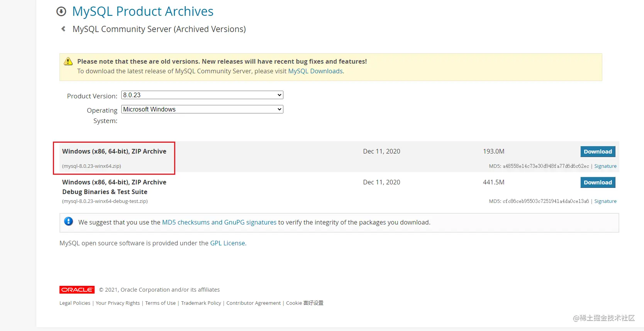Click the MySQL Community Server (Archived Versions) heading
This screenshot has height=331, width=644.
tap(159, 29)
